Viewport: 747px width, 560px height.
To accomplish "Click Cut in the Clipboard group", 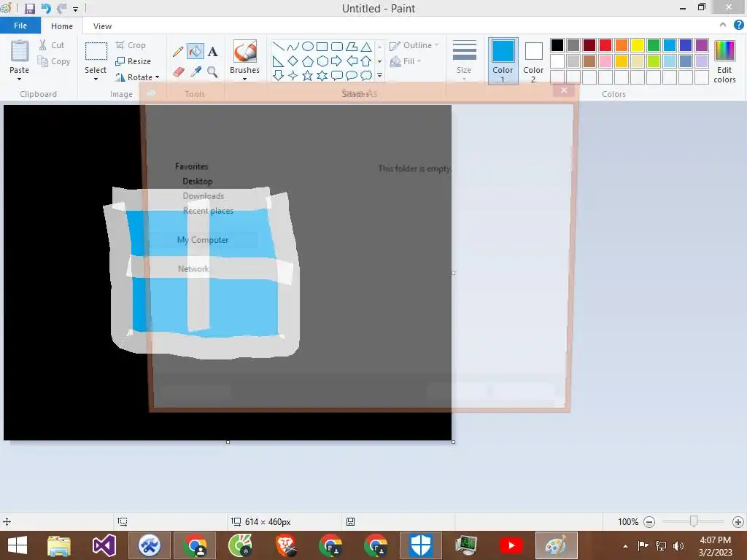I will tap(52, 45).
